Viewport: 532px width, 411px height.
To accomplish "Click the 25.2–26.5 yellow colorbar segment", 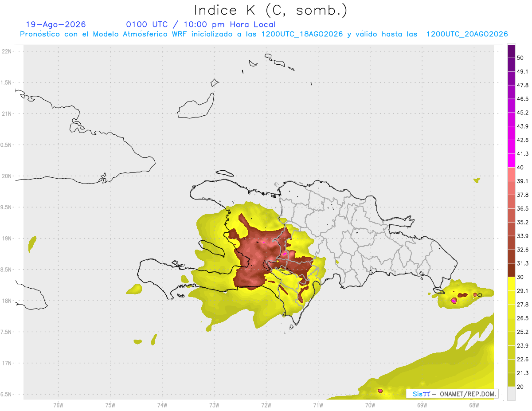I will (512, 325).
